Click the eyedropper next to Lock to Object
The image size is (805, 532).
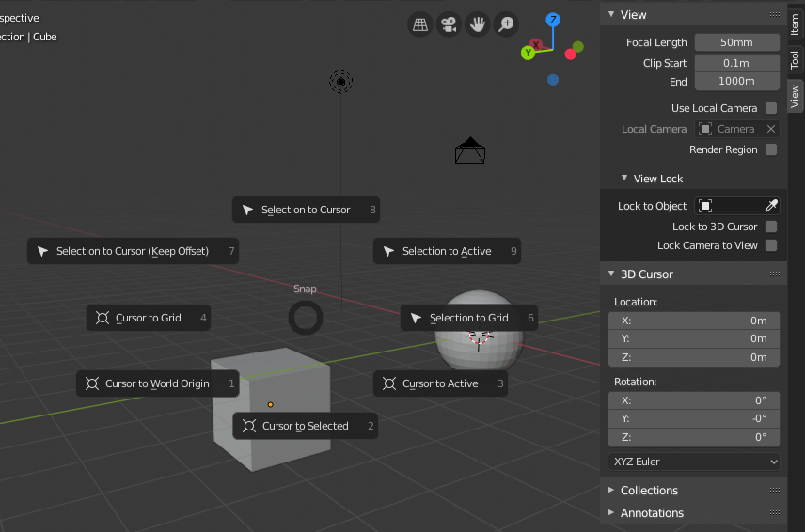point(770,206)
